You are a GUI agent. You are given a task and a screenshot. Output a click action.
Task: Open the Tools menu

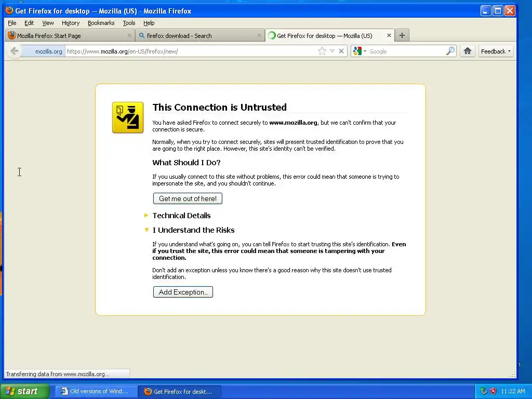tap(129, 23)
